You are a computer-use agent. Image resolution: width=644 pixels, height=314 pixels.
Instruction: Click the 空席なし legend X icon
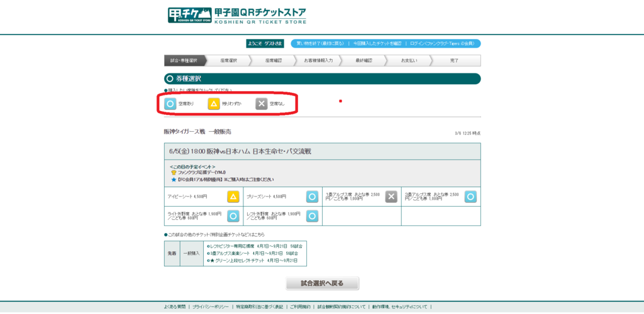[262, 104]
